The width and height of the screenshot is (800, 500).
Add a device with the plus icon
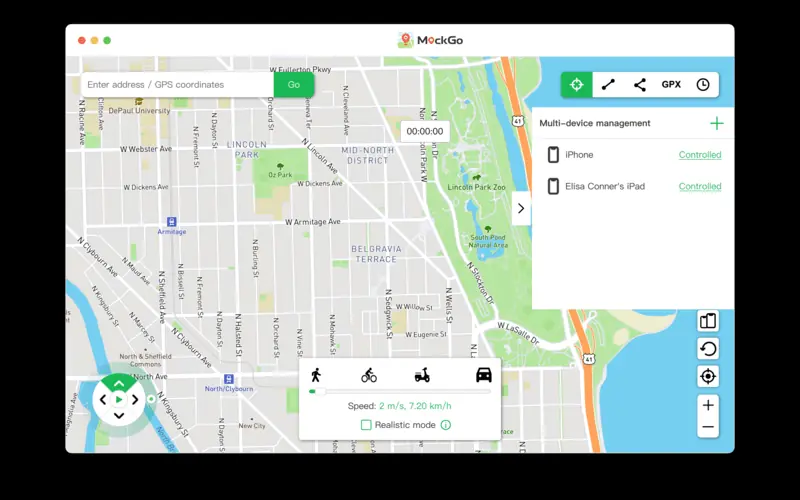click(717, 123)
